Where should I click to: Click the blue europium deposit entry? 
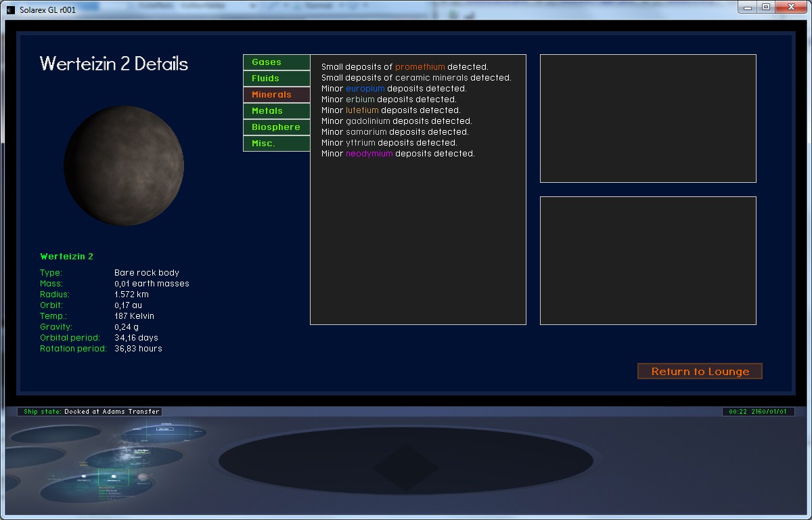[365, 89]
